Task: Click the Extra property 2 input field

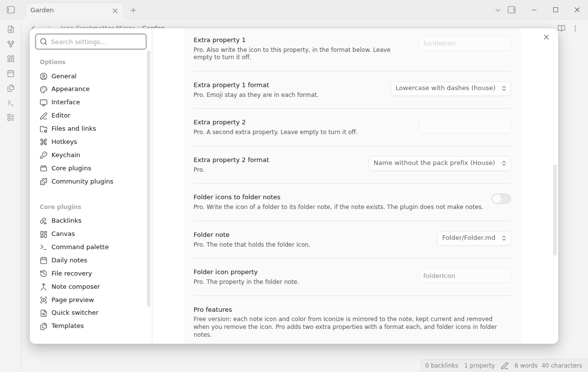Action: (465, 126)
